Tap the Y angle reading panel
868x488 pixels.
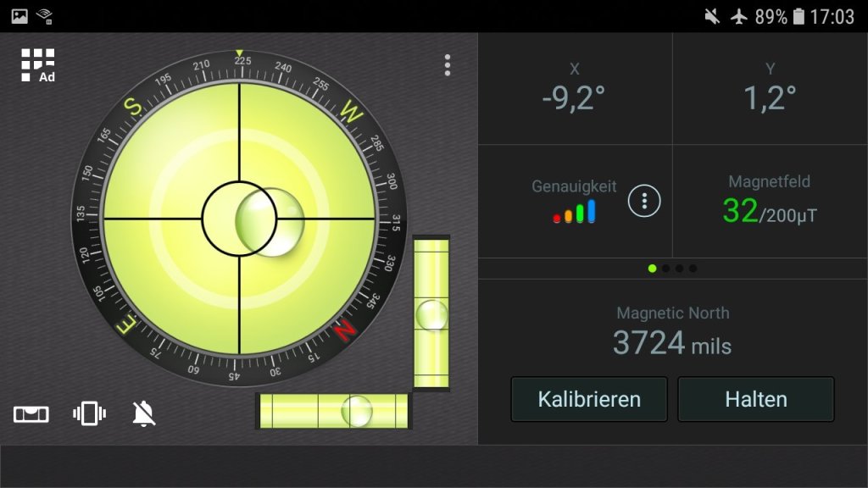coord(770,89)
